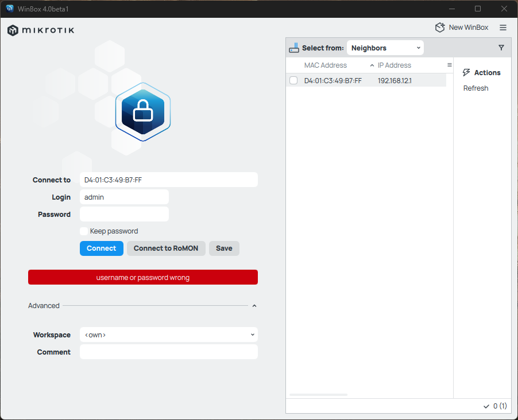The width and height of the screenshot is (518, 420).
Task: Open the Neighbors source dropdown
Action: click(385, 48)
